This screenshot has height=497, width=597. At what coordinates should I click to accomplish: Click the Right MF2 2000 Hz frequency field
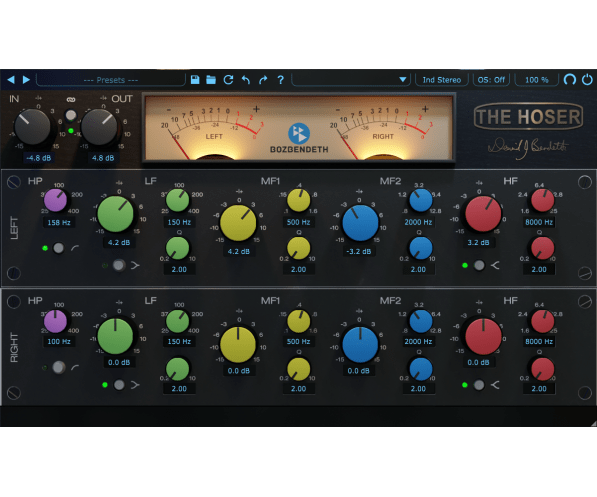click(418, 342)
